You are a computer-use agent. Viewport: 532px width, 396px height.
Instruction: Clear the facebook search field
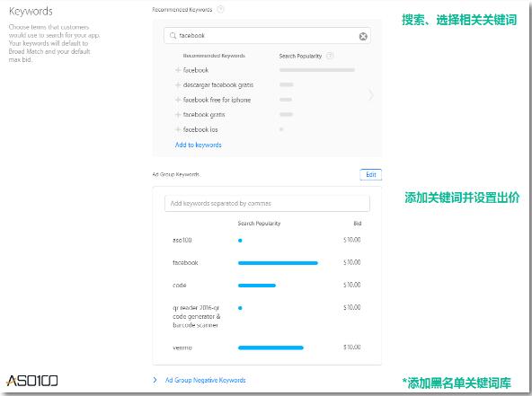pos(363,36)
